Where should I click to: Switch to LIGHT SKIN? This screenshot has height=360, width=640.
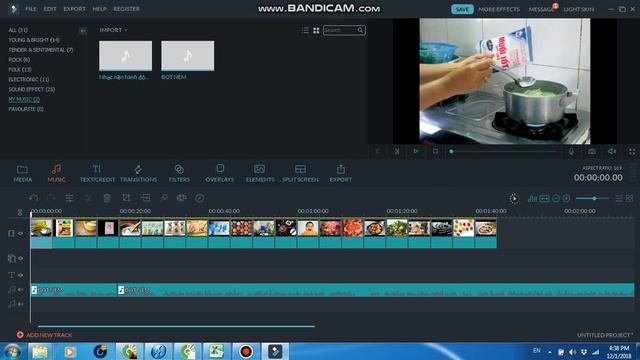pos(579,9)
